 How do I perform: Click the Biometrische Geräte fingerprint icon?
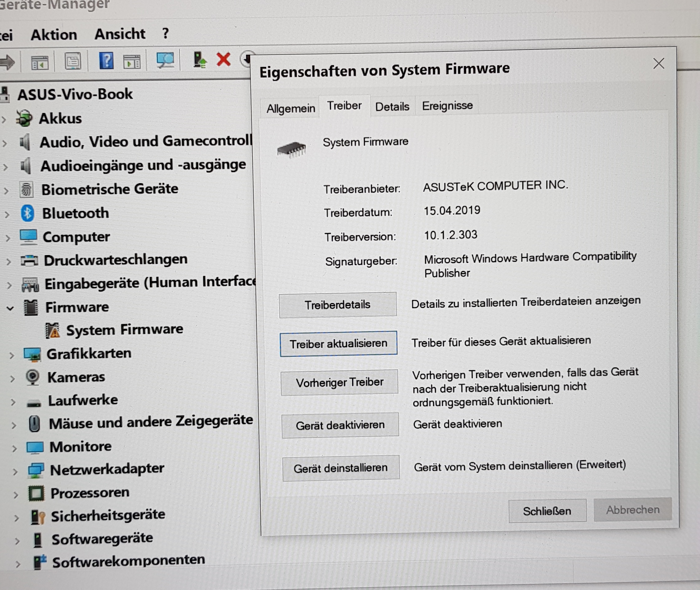click(26, 190)
